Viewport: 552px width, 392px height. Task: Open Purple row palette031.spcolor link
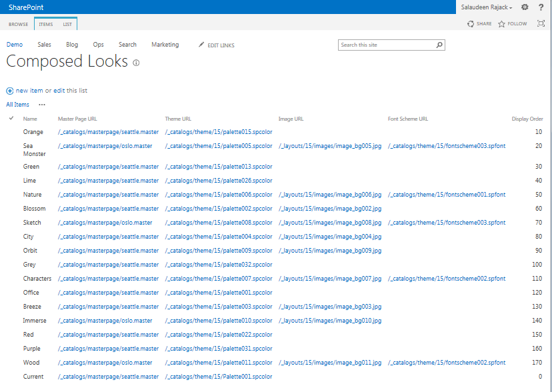(219, 349)
